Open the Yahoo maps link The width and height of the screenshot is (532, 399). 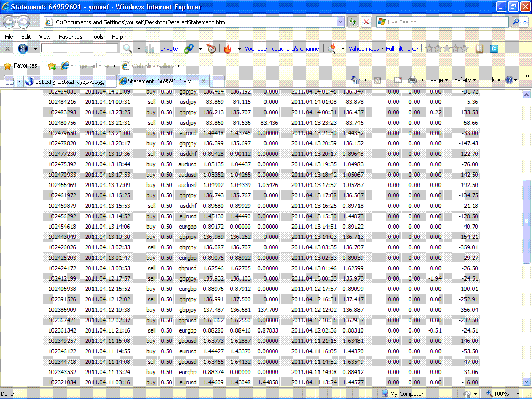click(x=364, y=49)
